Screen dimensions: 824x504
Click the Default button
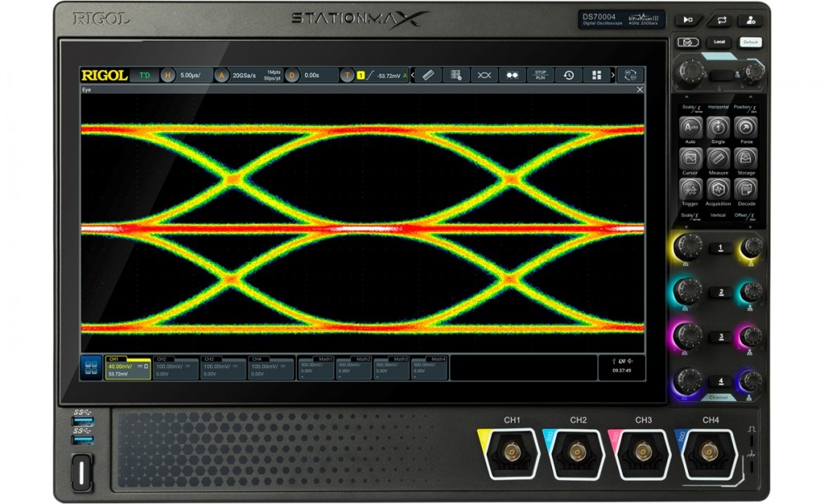click(x=751, y=42)
